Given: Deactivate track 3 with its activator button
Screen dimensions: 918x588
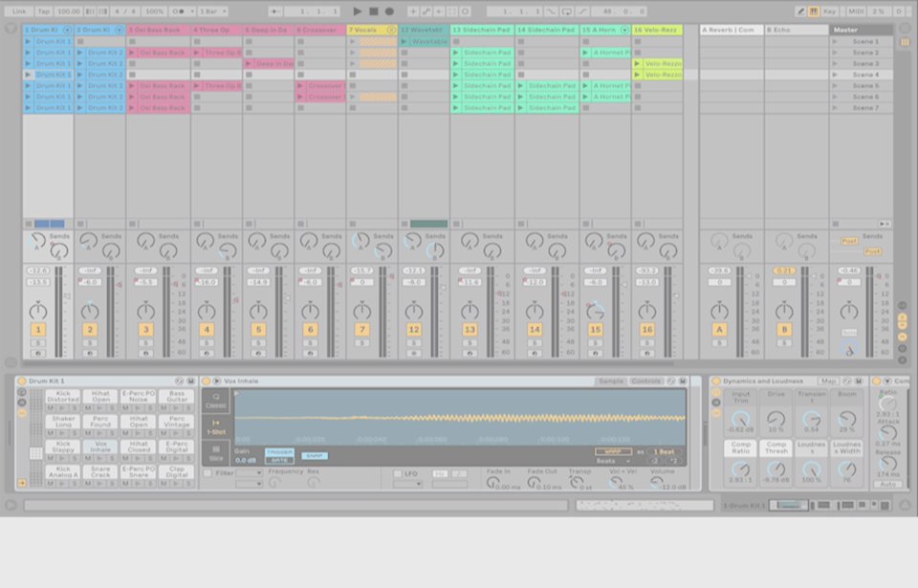Looking at the screenshot, I should click(x=145, y=330).
